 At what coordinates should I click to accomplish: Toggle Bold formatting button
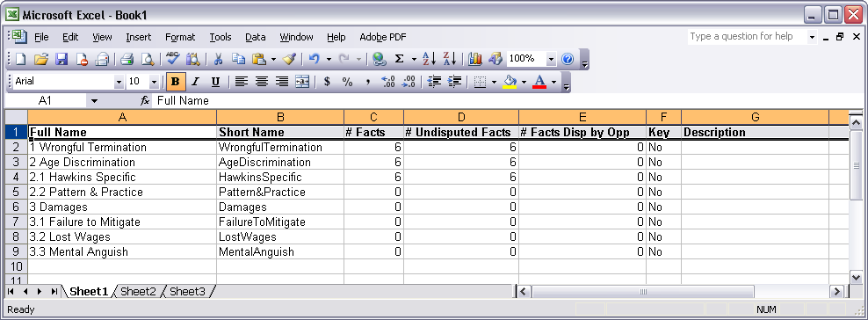pos(176,82)
